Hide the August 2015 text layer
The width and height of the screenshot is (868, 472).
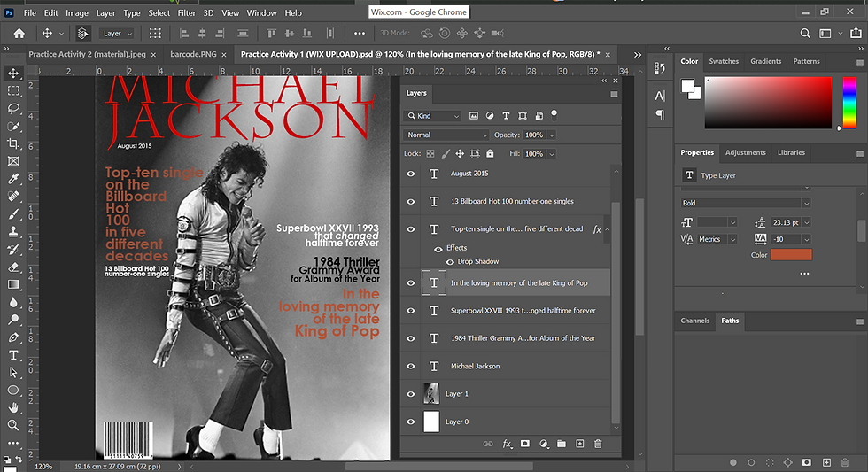pos(410,174)
